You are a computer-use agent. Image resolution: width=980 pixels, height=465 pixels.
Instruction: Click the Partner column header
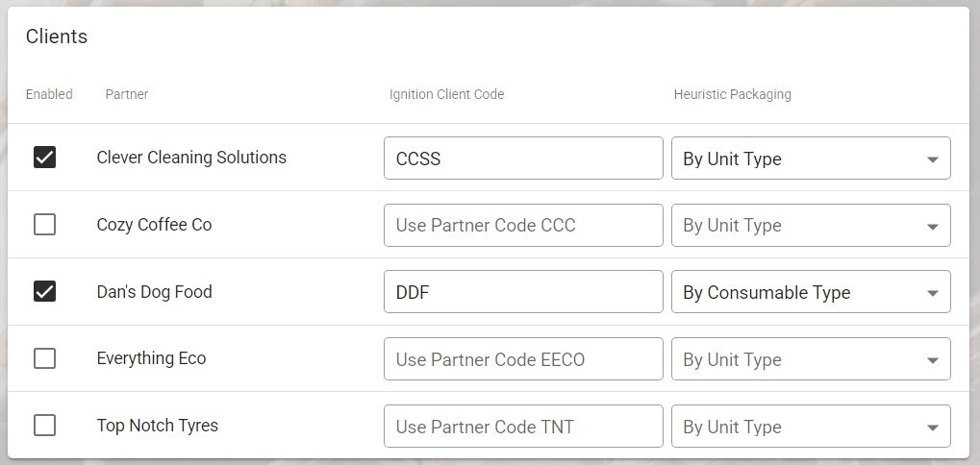coord(126,94)
